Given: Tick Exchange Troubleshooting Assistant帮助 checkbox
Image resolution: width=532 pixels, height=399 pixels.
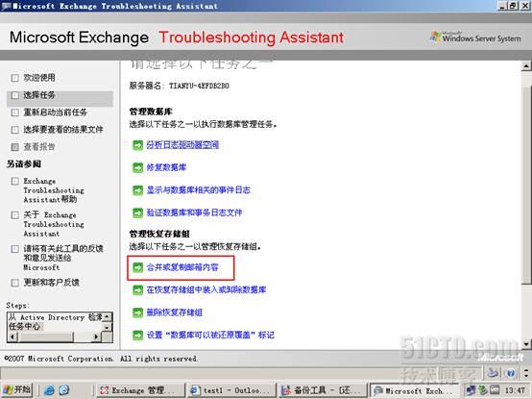Looking at the screenshot, I should coord(15,181).
